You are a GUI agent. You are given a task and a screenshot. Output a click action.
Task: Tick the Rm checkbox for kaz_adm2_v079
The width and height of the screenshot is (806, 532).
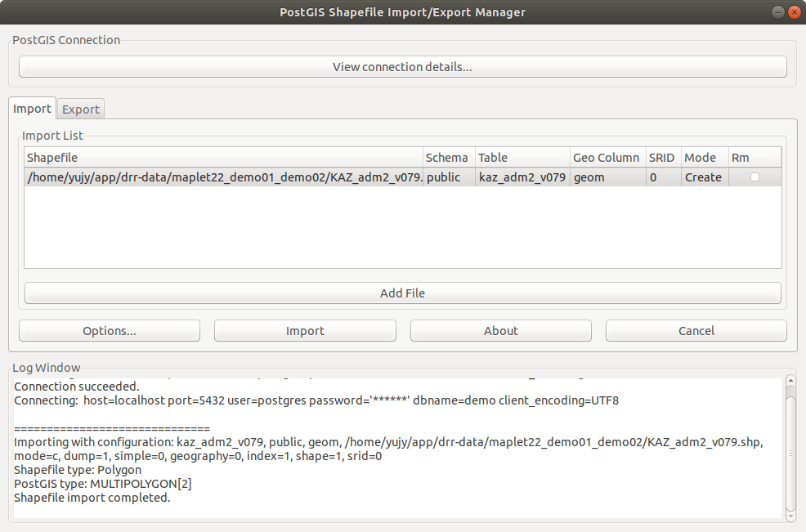click(755, 177)
